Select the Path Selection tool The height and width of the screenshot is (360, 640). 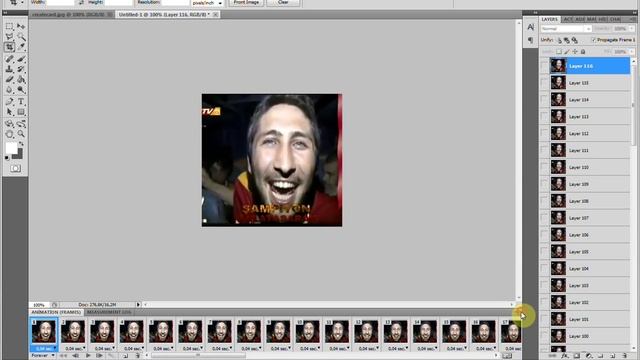pyautogui.click(x=9, y=111)
